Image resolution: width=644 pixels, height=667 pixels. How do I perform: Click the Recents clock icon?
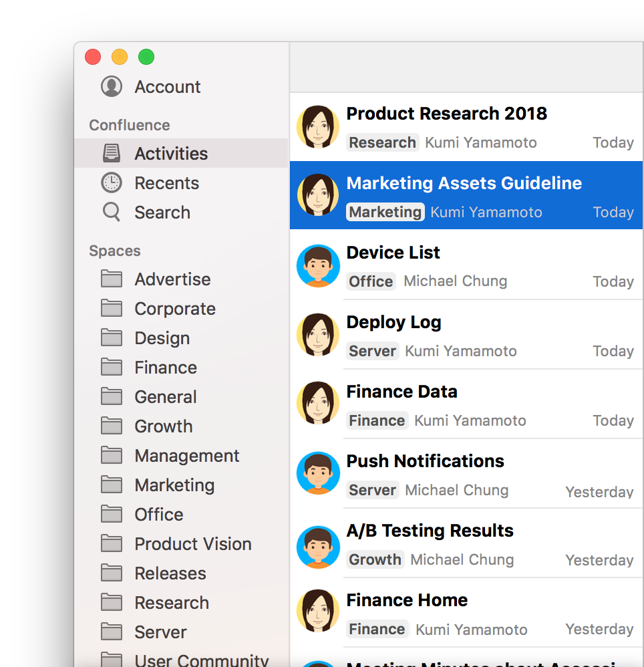click(112, 182)
